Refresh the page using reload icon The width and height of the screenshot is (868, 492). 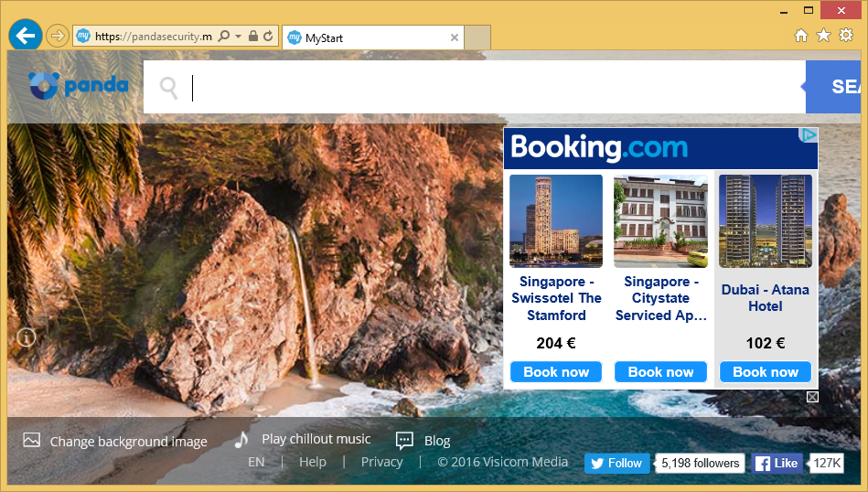[268, 37]
